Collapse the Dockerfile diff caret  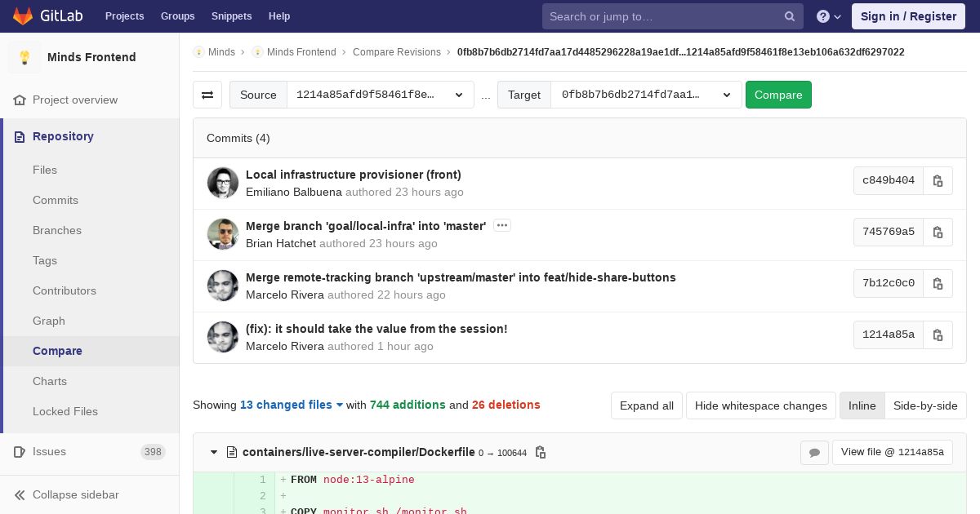(214, 452)
